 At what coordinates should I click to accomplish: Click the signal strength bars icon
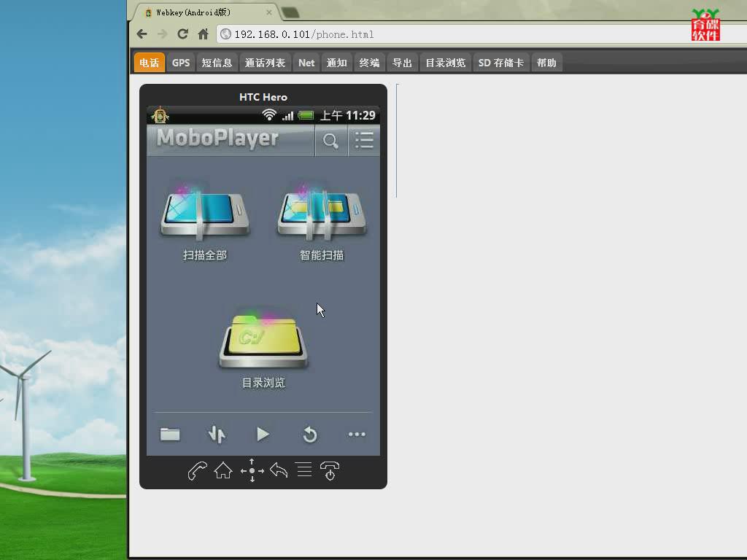point(287,116)
